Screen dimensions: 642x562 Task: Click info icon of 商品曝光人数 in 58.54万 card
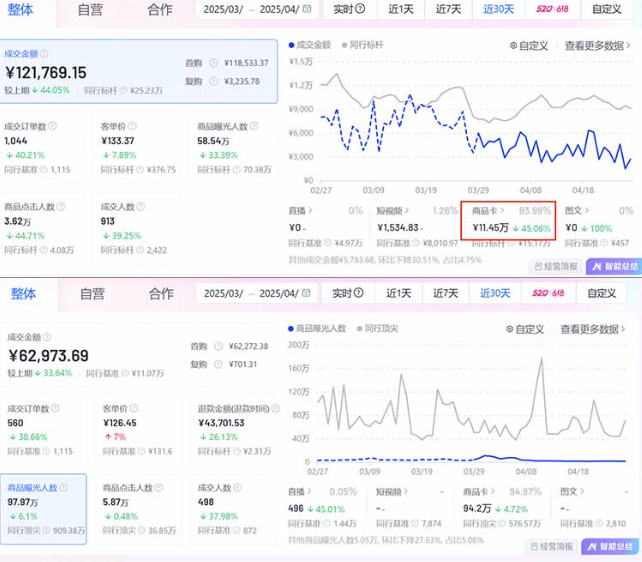pyautogui.click(x=254, y=126)
